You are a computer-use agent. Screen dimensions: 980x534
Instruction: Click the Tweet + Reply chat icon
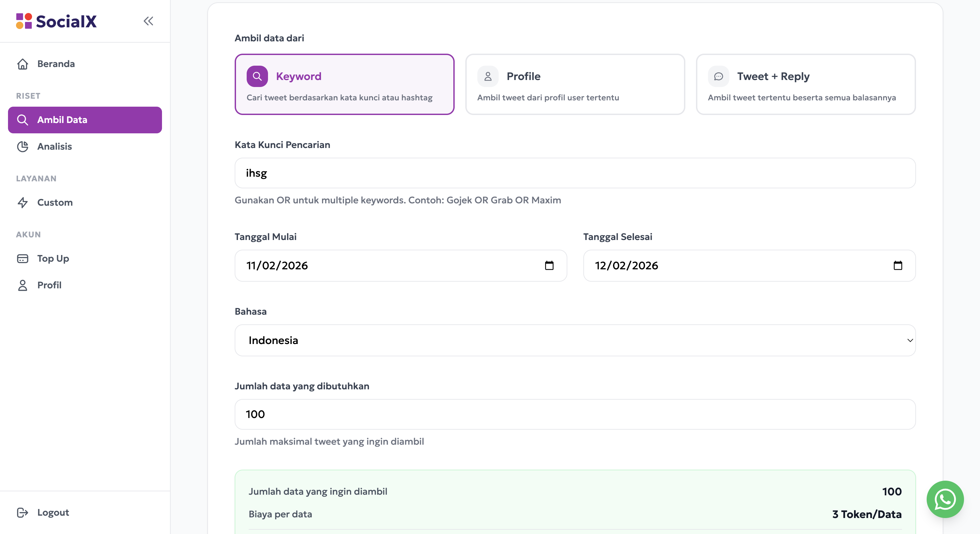[718, 76]
